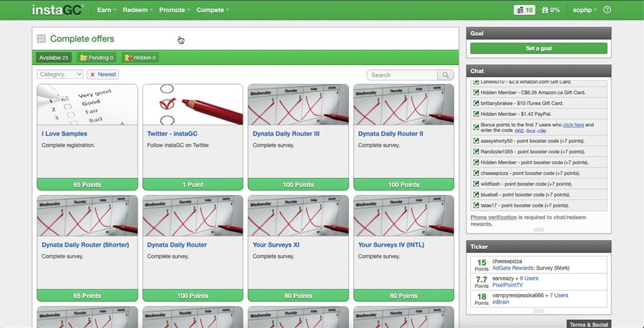This screenshot has width=644, height=328.
Task: Click the Dynata Daily Router III calendar thumbnail
Action: (x=298, y=104)
